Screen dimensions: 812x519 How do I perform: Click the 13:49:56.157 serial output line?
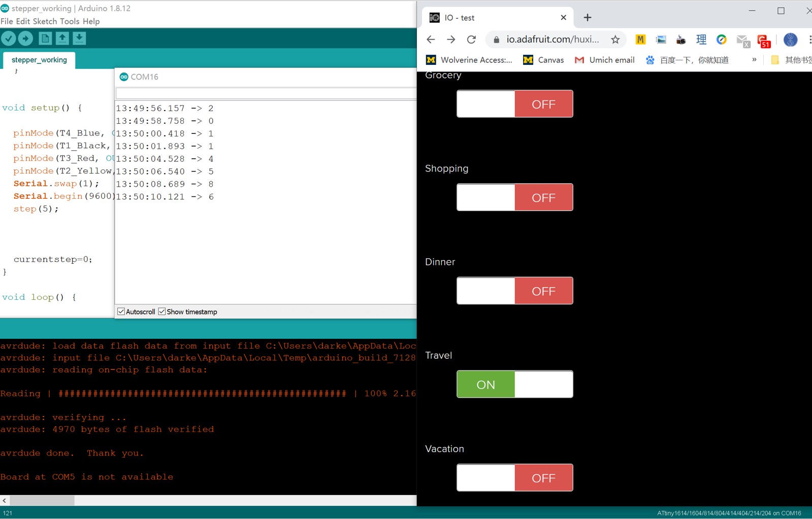(x=165, y=108)
